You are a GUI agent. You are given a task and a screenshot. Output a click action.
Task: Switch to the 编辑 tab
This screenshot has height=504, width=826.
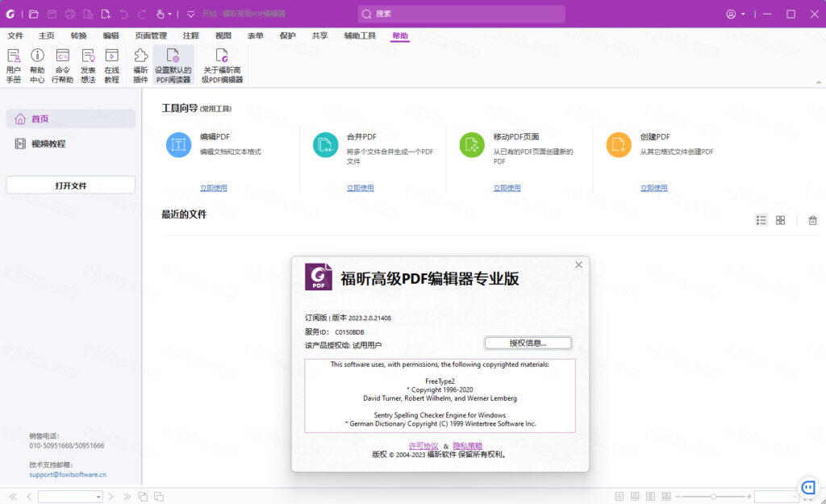coord(111,35)
